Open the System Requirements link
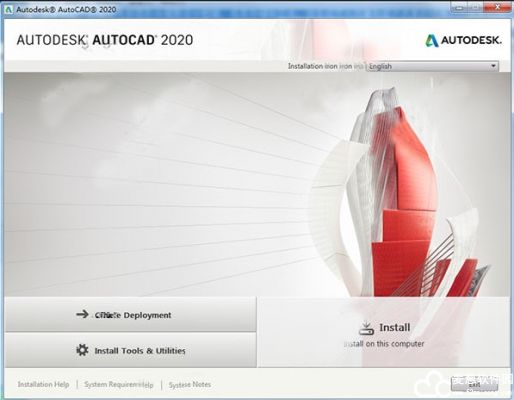514x400 pixels. pos(119,385)
